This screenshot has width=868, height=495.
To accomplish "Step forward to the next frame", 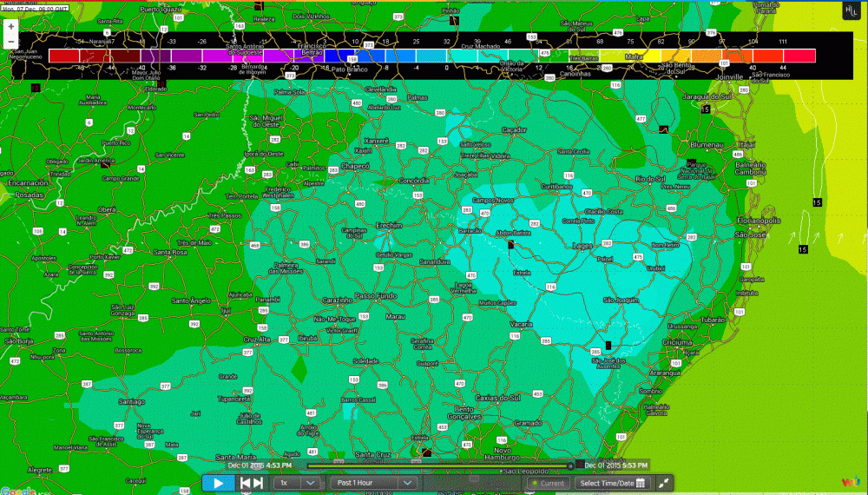I will (x=258, y=483).
